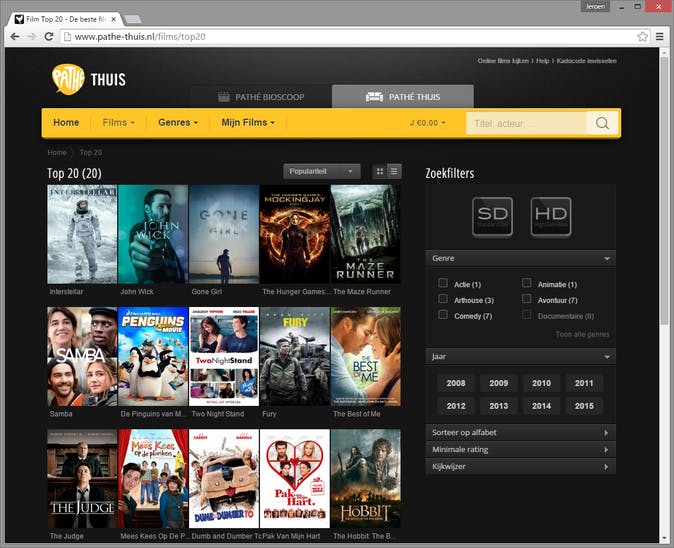Image resolution: width=674 pixels, height=548 pixels.
Task: Open the Genres menu
Action: (x=178, y=123)
